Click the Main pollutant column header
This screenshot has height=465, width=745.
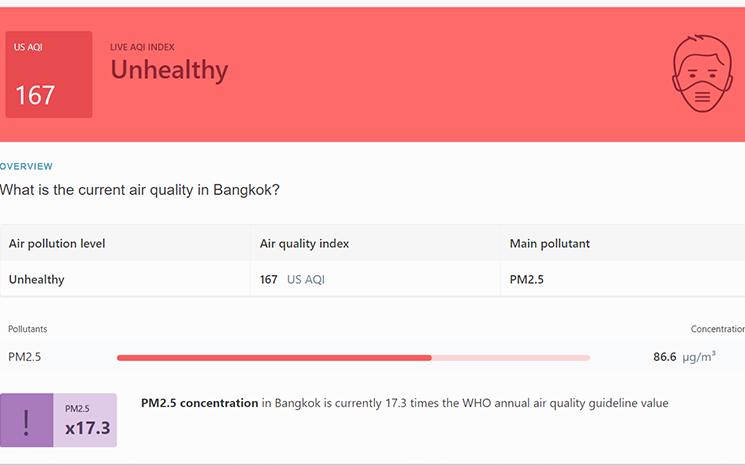pos(552,243)
